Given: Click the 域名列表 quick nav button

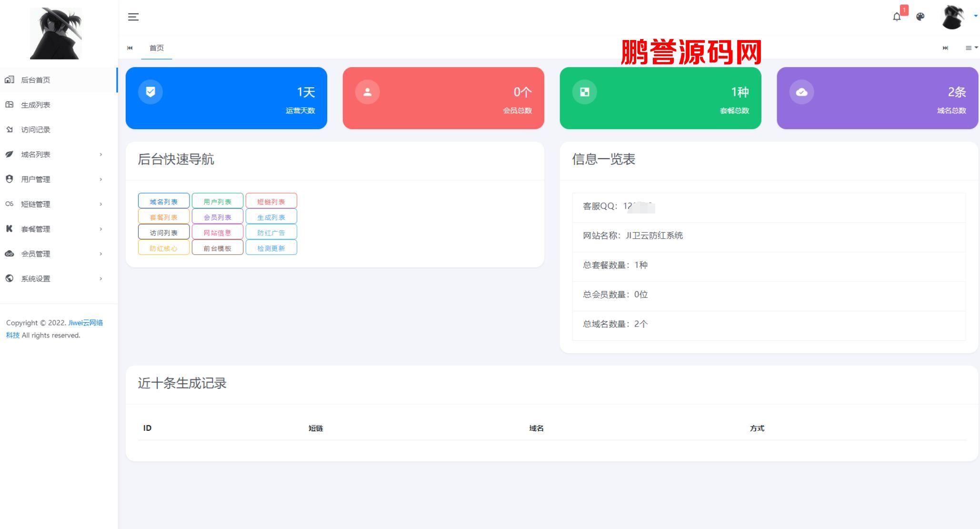Looking at the screenshot, I should (164, 201).
